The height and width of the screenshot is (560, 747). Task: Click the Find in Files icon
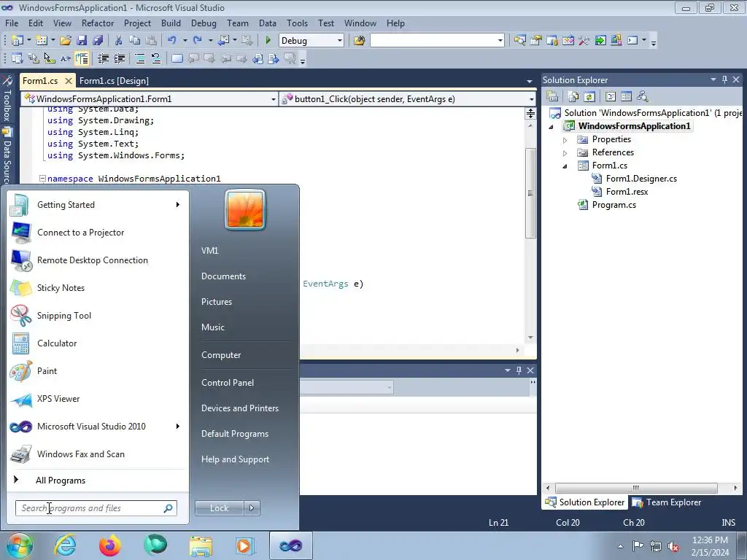pos(359,41)
